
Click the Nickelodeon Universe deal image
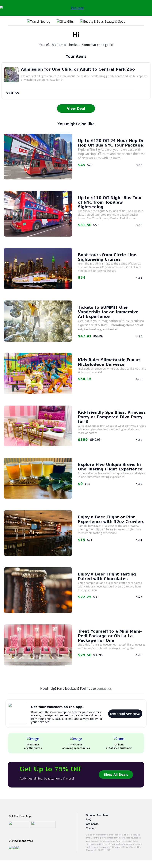coord(38,373)
